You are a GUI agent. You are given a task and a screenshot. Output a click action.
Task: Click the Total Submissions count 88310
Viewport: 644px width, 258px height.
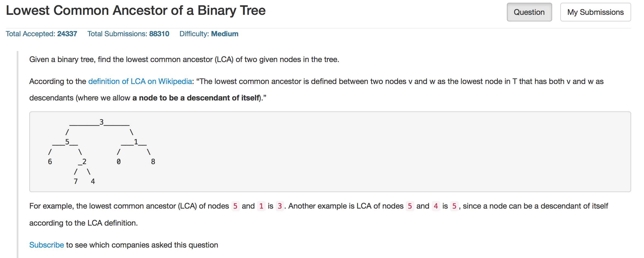tap(159, 34)
